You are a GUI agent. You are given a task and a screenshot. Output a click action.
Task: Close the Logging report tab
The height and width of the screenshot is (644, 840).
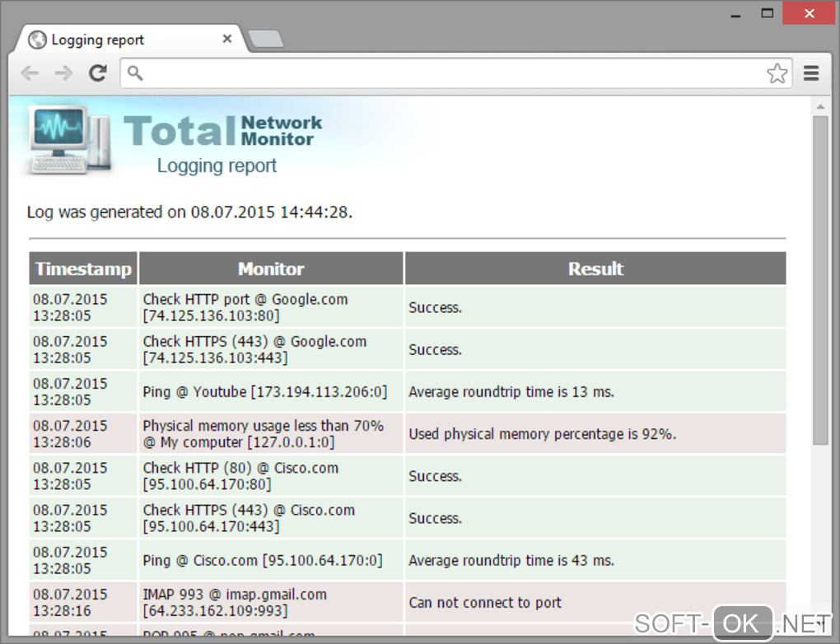pos(227,39)
